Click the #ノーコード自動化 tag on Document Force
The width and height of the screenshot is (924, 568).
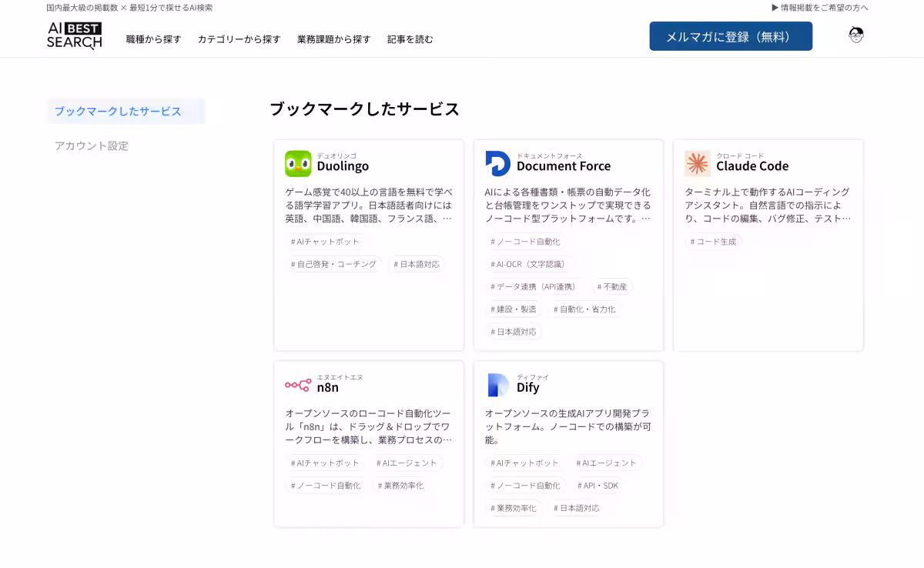pyautogui.click(x=526, y=242)
